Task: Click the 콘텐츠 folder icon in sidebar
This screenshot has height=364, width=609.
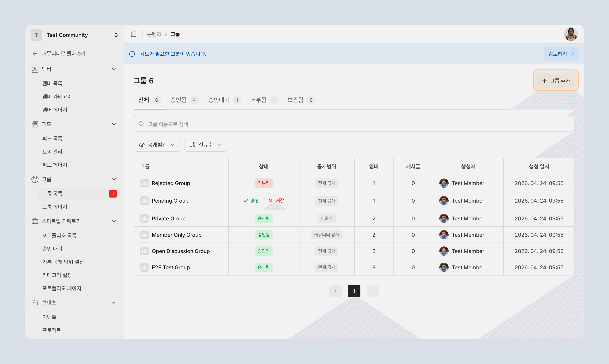Action: tap(35, 303)
